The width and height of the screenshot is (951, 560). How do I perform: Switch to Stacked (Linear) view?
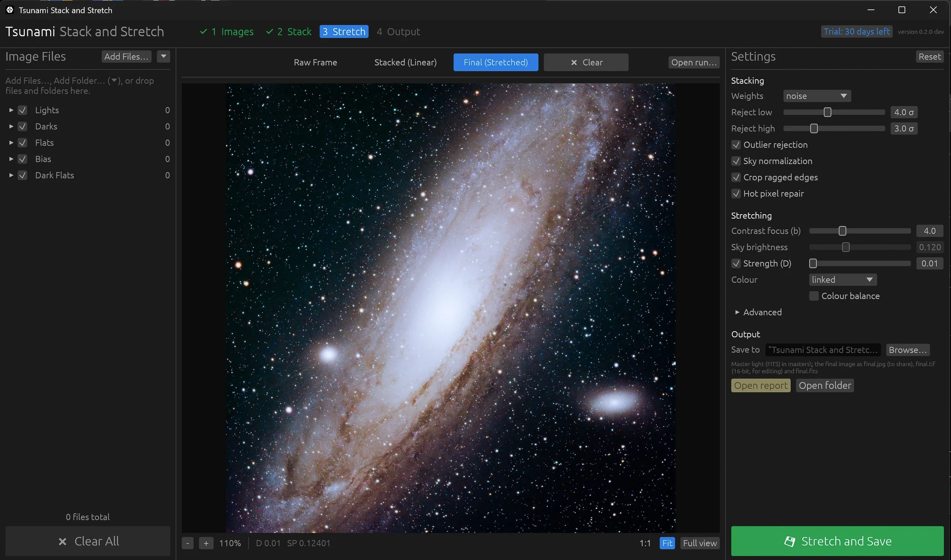(406, 62)
